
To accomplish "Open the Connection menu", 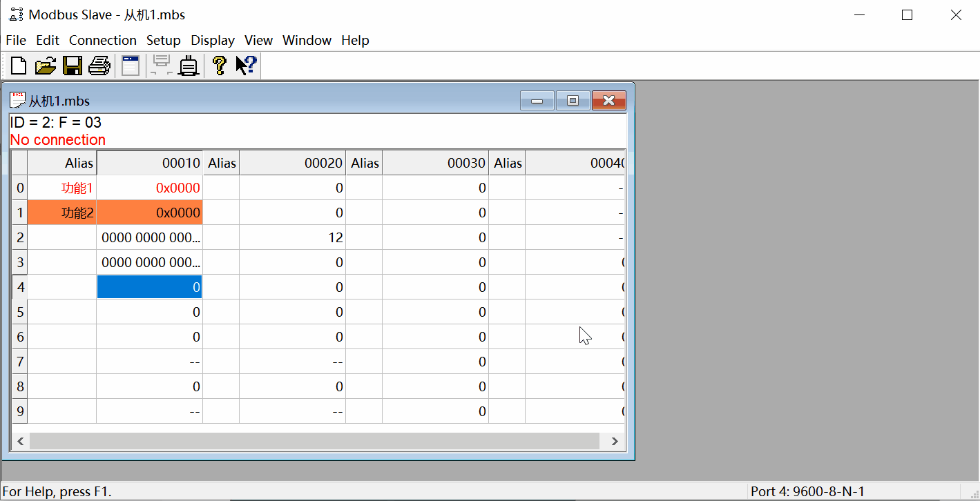I will coord(103,40).
